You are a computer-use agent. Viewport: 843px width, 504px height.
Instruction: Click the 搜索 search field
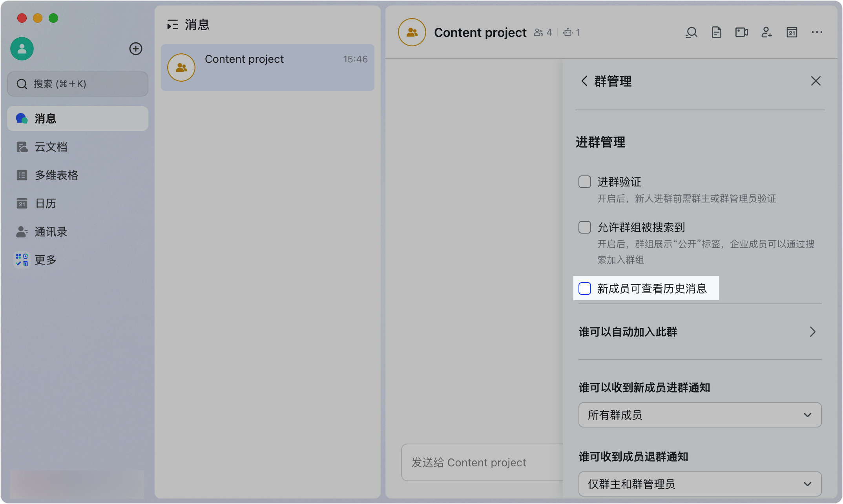tap(78, 84)
